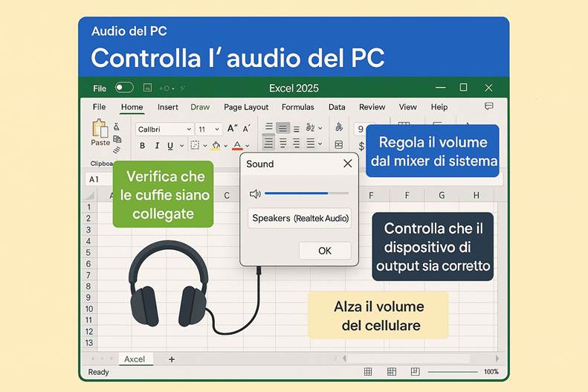This screenshot has width=588, height=392.
Task: Expand the fill color dropdown arrow
Action: tap(226, 146)
